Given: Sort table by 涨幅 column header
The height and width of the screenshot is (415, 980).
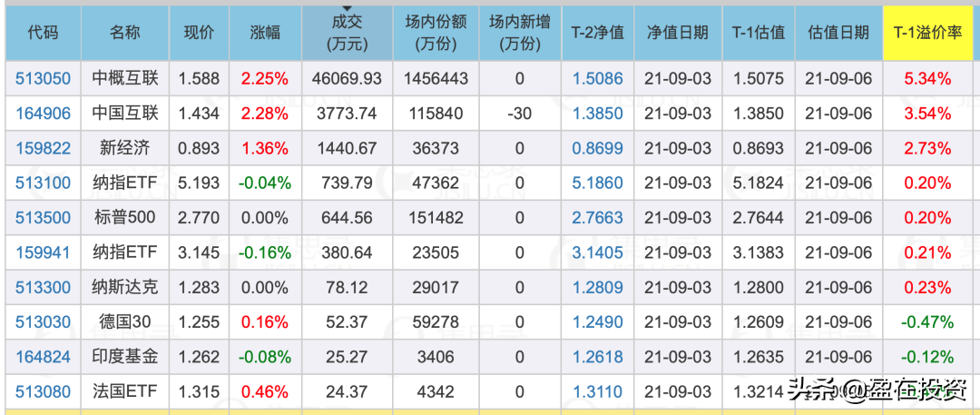Looking at the screenshot, I should click(x=265, y=33).
